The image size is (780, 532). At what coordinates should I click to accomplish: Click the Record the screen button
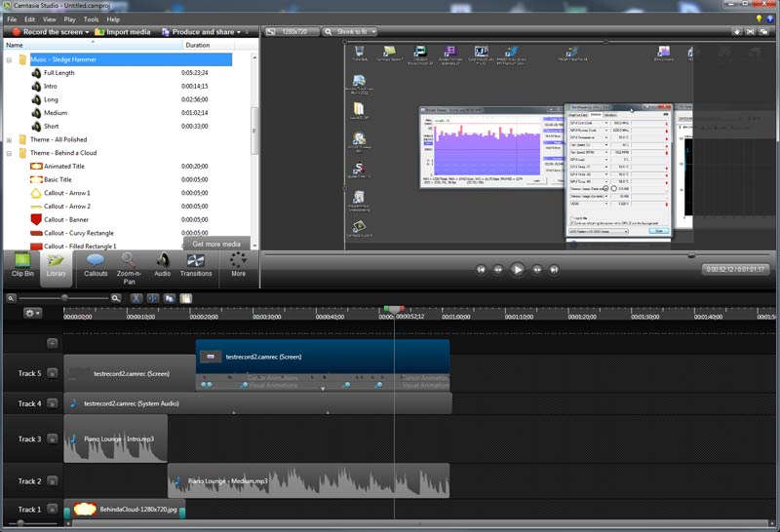click(x=48, y=32)
